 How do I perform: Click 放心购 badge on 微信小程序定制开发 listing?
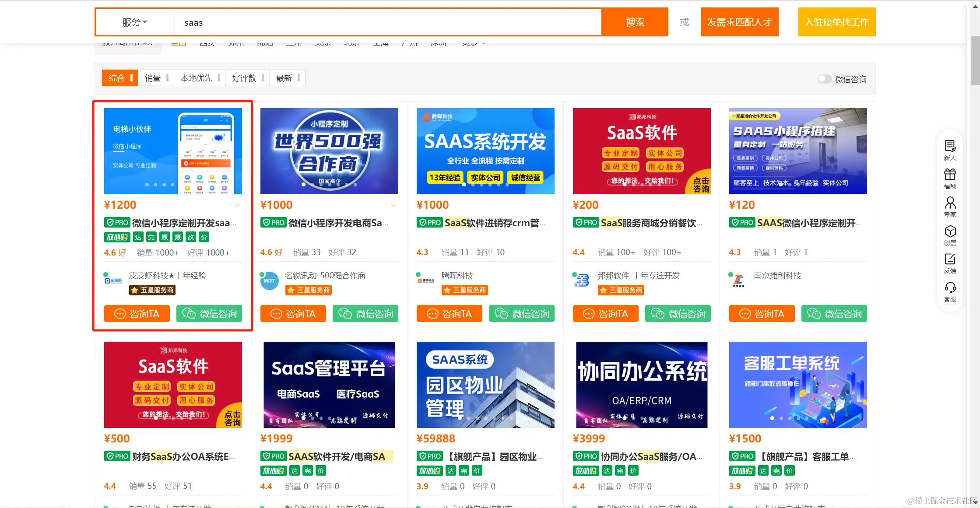pyautogui.click(x=117, y=237)
